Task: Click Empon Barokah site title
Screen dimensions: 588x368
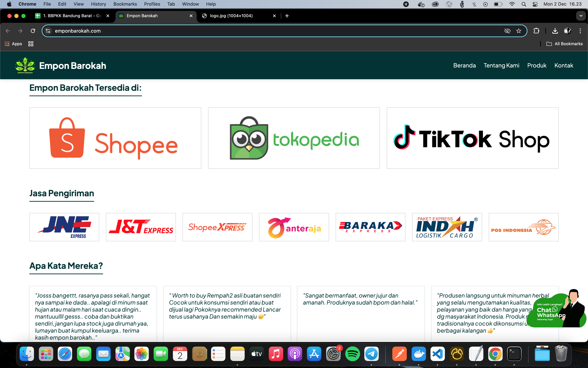Action: (73, 66)
